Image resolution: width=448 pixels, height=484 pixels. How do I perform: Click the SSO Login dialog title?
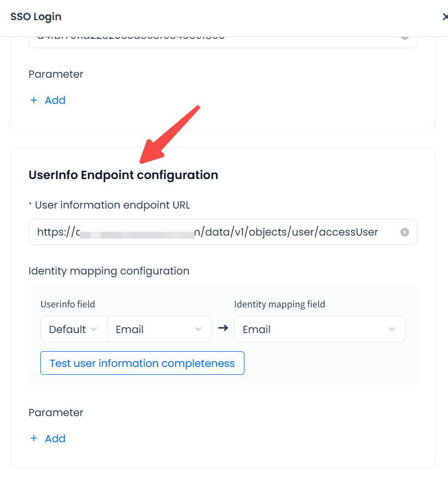pos(36,17)
